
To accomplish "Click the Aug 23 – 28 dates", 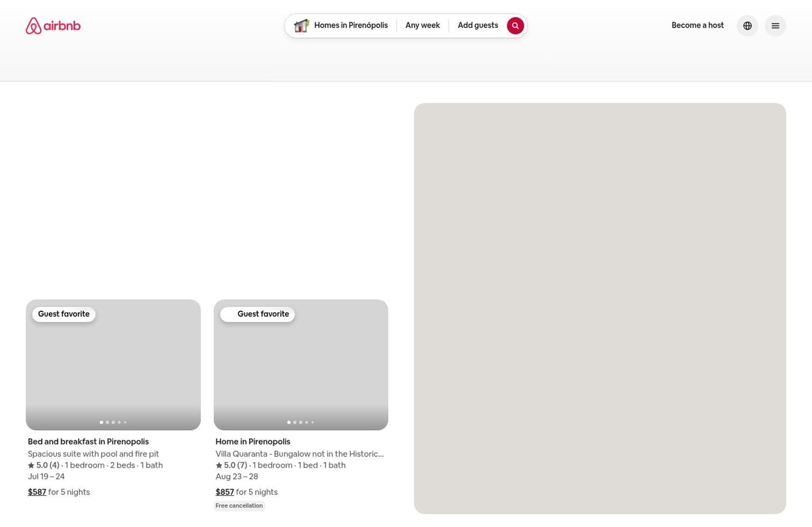I will (237, 477).
